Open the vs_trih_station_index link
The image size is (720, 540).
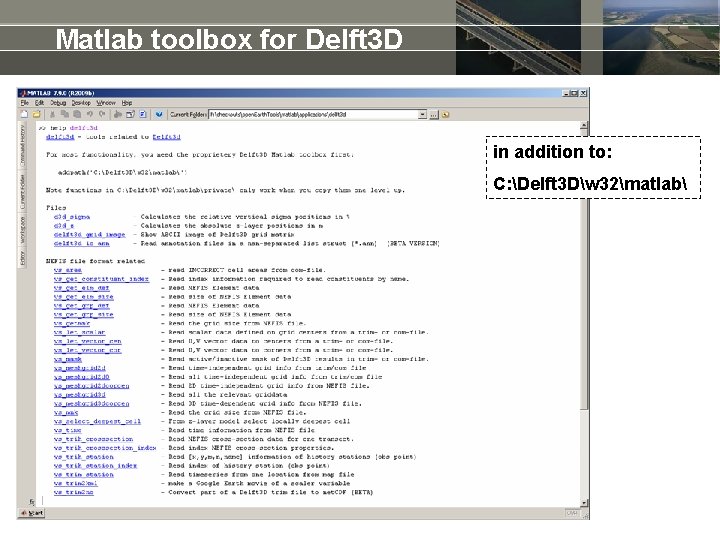[96, 466]
